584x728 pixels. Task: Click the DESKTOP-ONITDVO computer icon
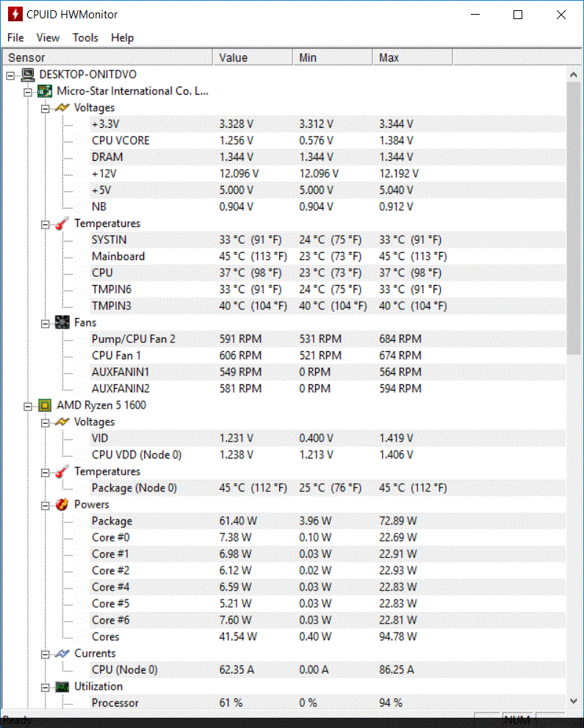28,74
